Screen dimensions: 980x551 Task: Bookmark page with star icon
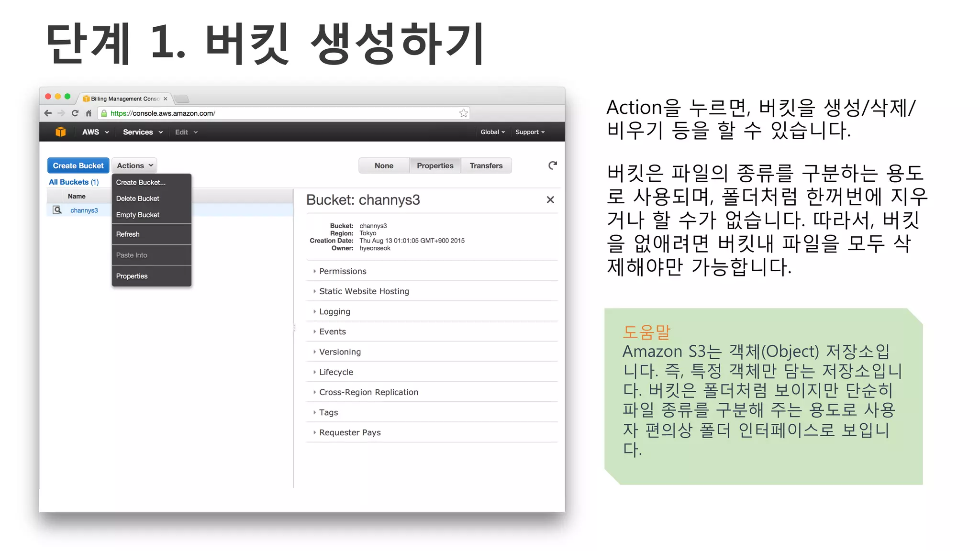click(463, 113)
